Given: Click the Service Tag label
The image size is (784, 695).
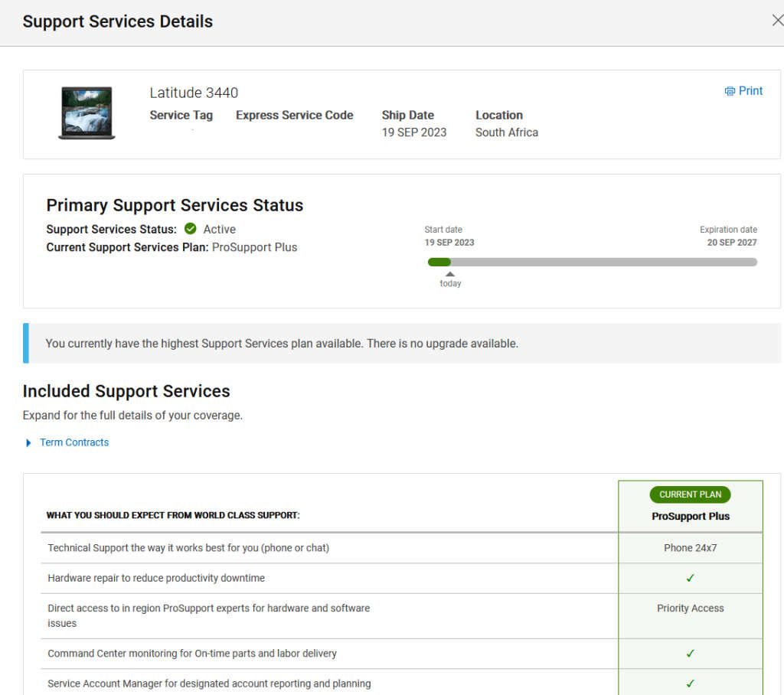Looking at the screenshot, I should pos(181,116).
